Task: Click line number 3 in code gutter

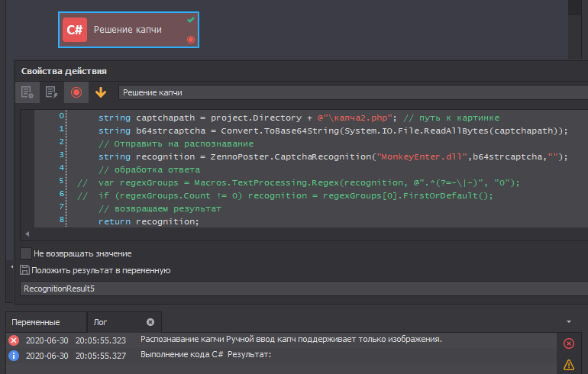Action: pyautogui.click(x=62, y=154)
